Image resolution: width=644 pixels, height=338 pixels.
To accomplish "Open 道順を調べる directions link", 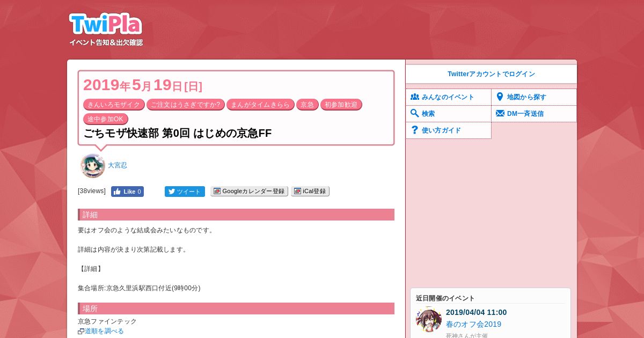I will (x=104, y=331).
